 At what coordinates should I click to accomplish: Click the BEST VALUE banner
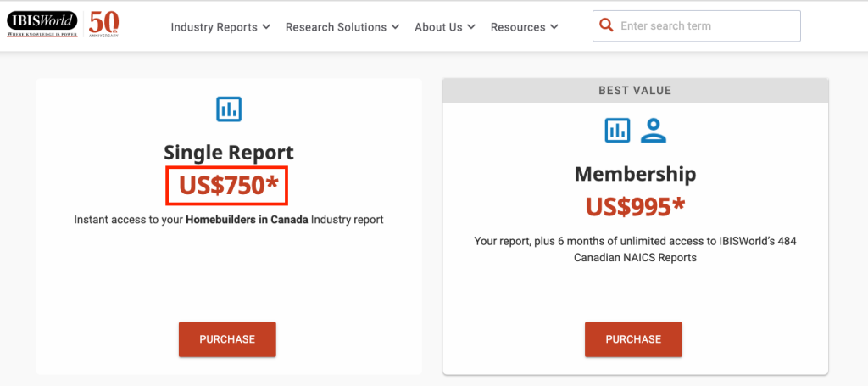pos(635,90)
